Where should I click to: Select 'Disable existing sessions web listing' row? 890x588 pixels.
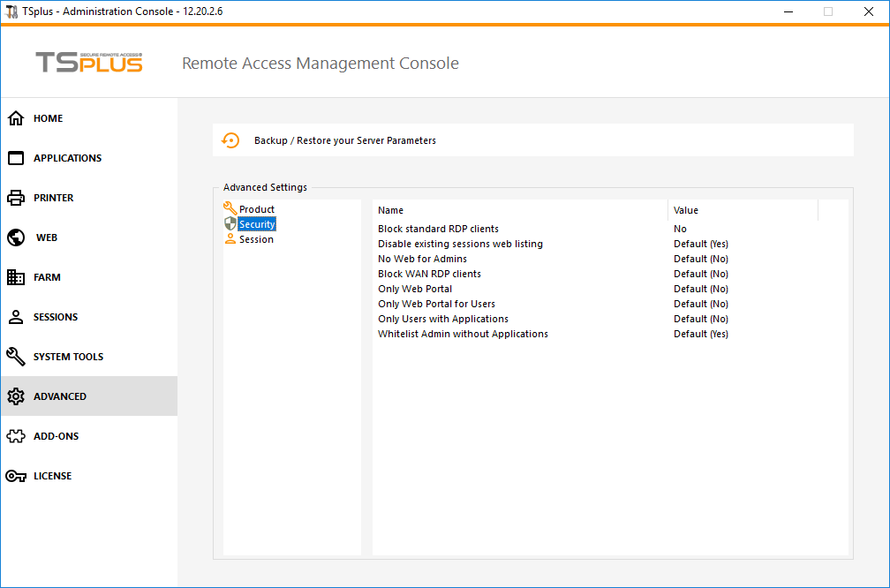(x=460, y=244)
